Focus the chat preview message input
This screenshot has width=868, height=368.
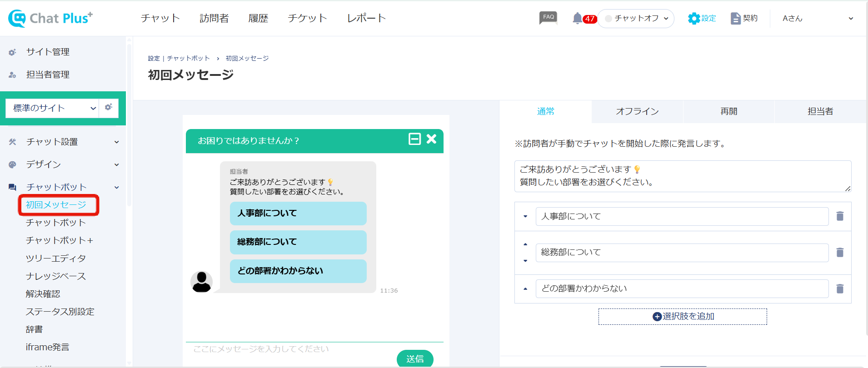pyautogui.click(x=291, y=349)
